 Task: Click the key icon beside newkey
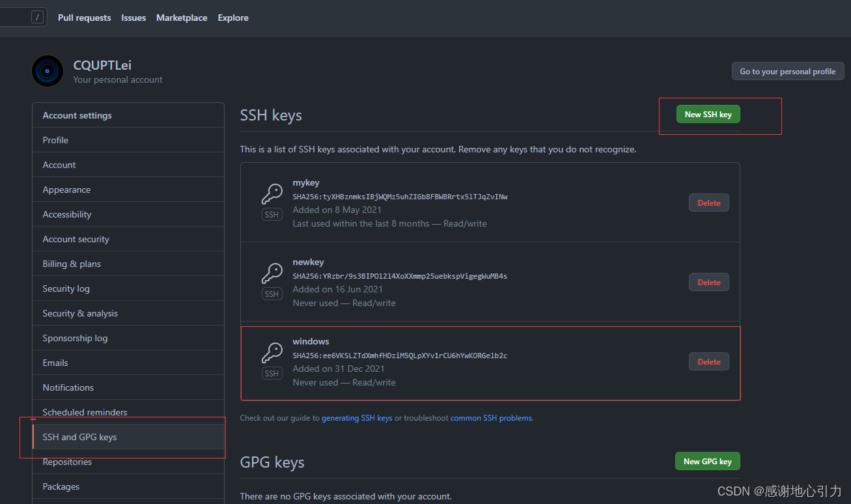click(x=272, y=272)
